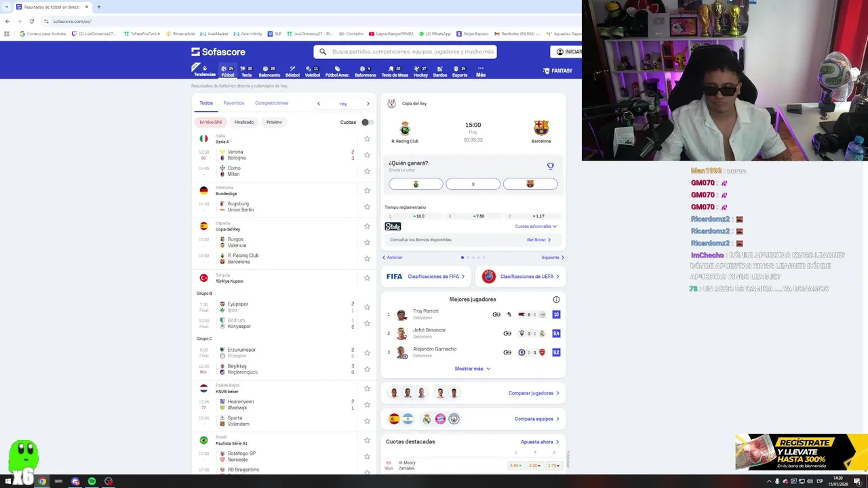
Task: Star the Italia Serie A league
Action: coord(367,138)
